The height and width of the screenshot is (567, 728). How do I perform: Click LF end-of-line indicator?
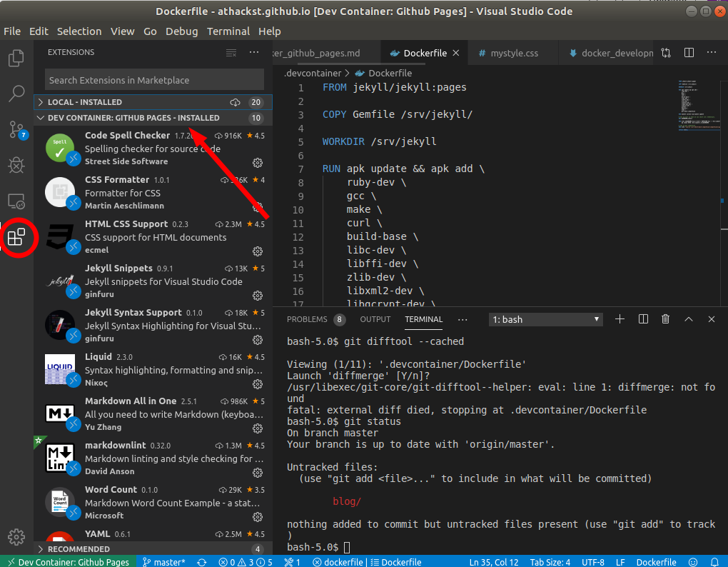[620, 562]
